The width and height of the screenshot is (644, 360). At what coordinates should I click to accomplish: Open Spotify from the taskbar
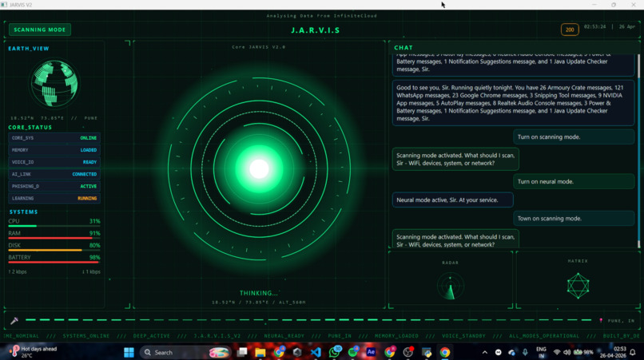353,352
